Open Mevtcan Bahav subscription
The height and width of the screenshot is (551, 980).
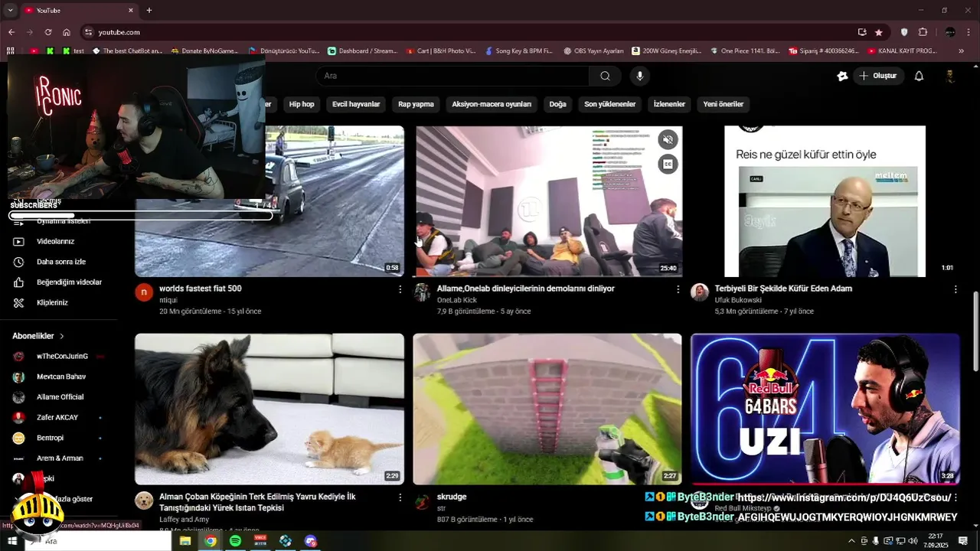(61, 377)
